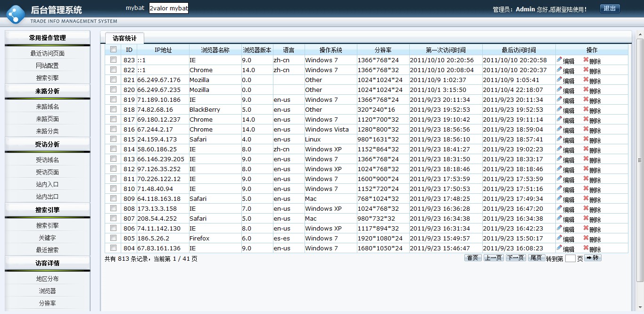Check the box for row 806
The width and height of the screenshot is (644, 314).
[x=113, y=228]
